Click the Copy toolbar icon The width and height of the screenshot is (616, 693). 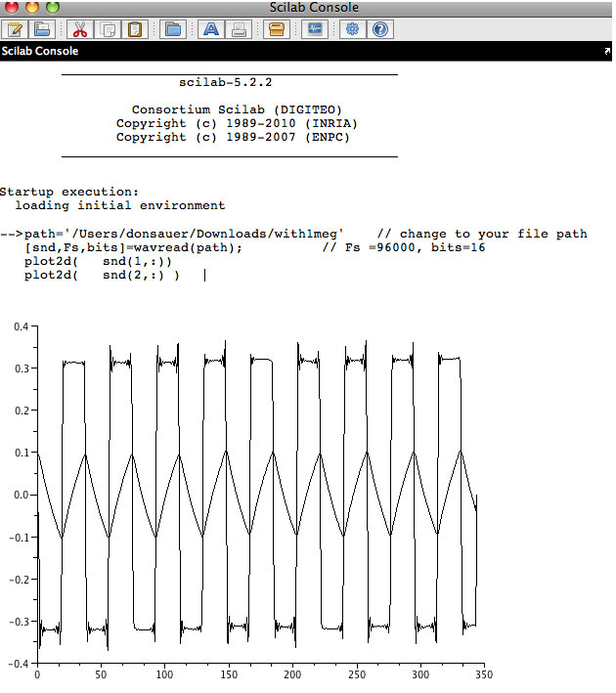pyautogui.click(x=108, y=29)
